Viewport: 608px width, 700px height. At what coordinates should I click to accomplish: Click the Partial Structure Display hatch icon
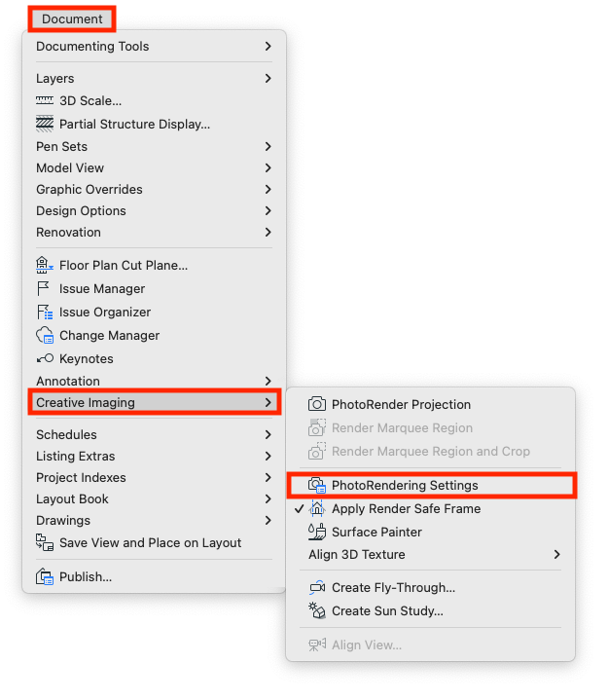[x=45, y=124]
